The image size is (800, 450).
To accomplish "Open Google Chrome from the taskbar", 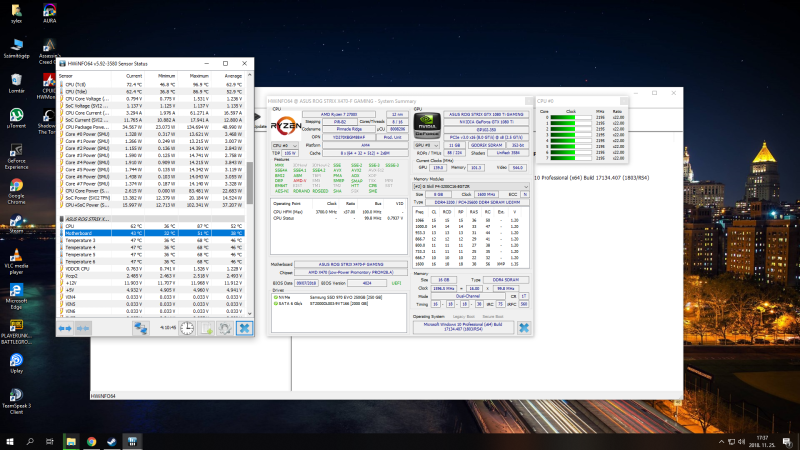I will 91,440.
